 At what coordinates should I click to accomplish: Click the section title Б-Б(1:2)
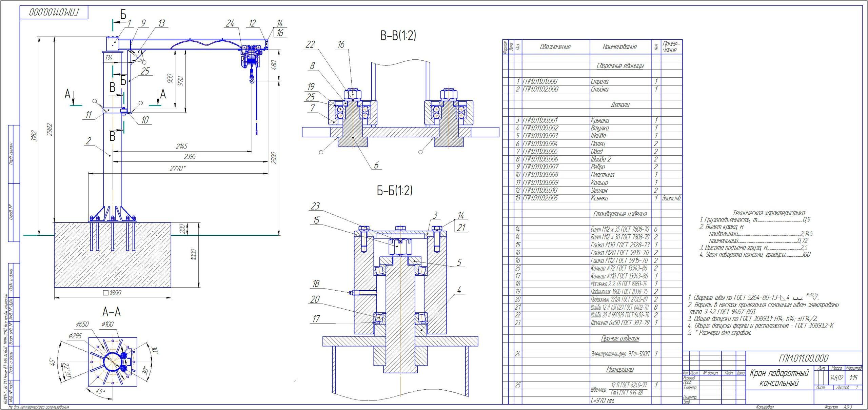click(394, 191)
